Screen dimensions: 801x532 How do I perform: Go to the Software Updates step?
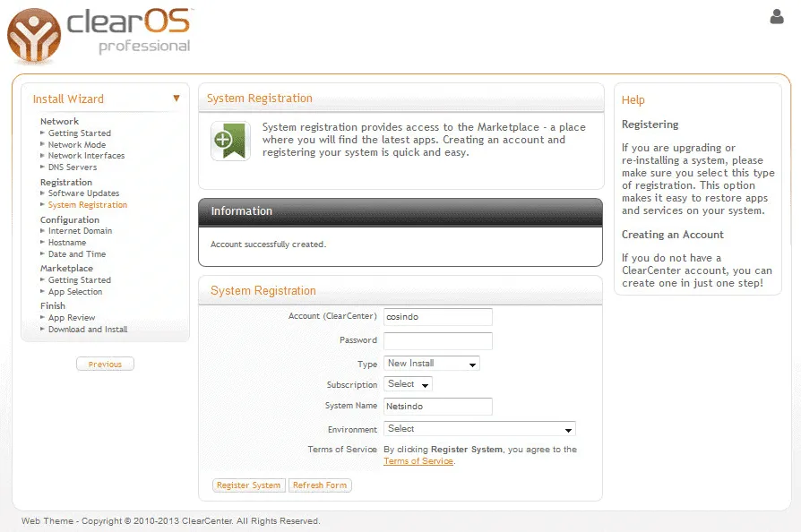pos(83,193)
